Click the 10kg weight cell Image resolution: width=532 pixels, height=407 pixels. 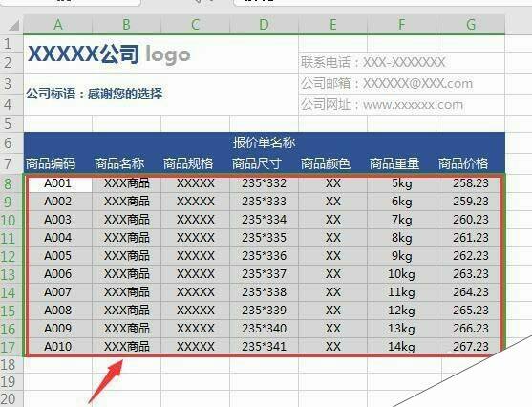pos(401,274)
